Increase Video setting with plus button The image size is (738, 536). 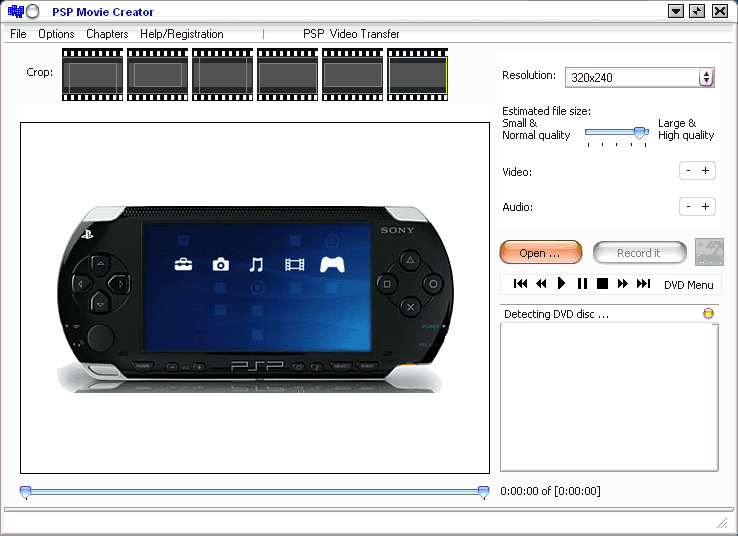click(705, 171)
